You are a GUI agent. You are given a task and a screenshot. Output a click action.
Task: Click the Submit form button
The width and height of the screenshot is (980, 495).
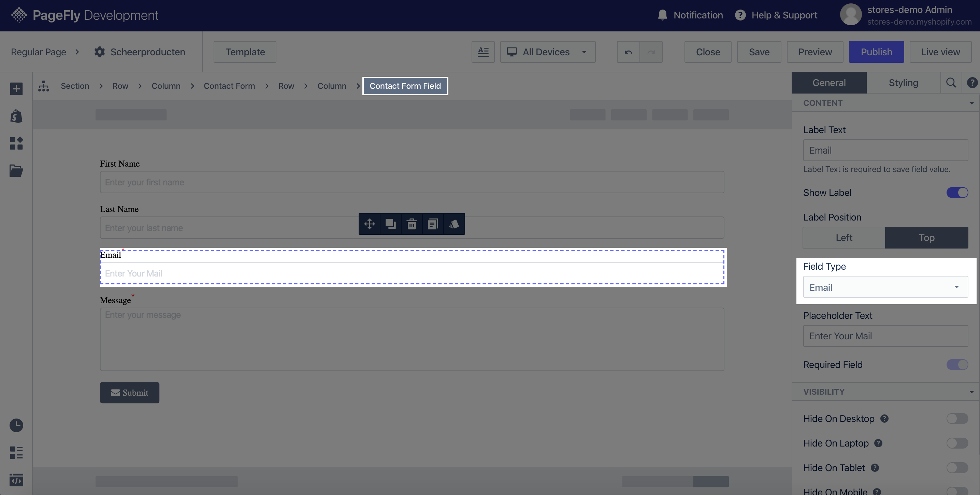(x=129, y=393)
